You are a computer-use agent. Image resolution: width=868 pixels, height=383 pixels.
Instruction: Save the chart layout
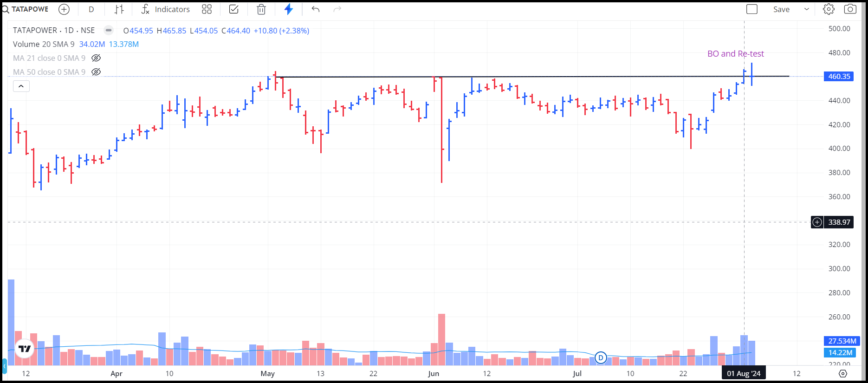(781, 9)
